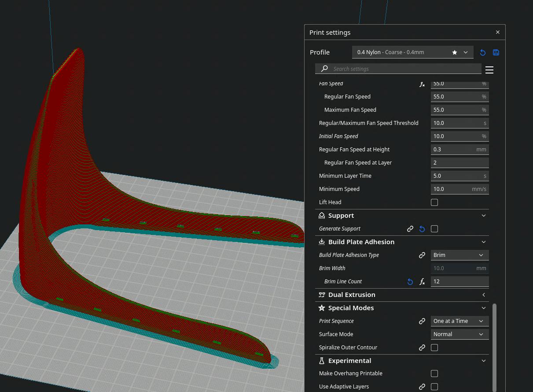Enable the Lift Head checkbox

tap(434, 202)
